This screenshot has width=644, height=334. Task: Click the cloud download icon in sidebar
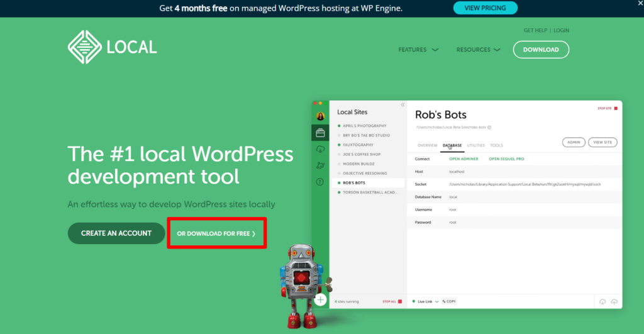coord(320,149)
